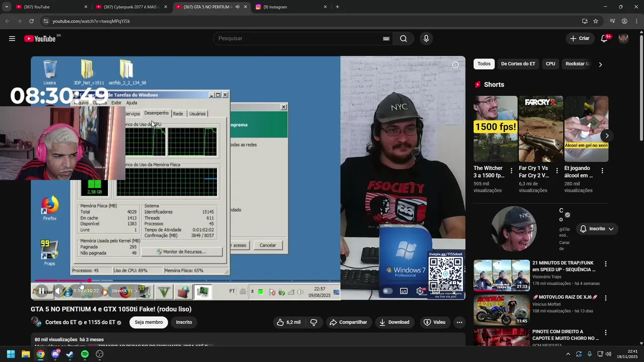Go to the YouTube home logo

coord(40,39)
